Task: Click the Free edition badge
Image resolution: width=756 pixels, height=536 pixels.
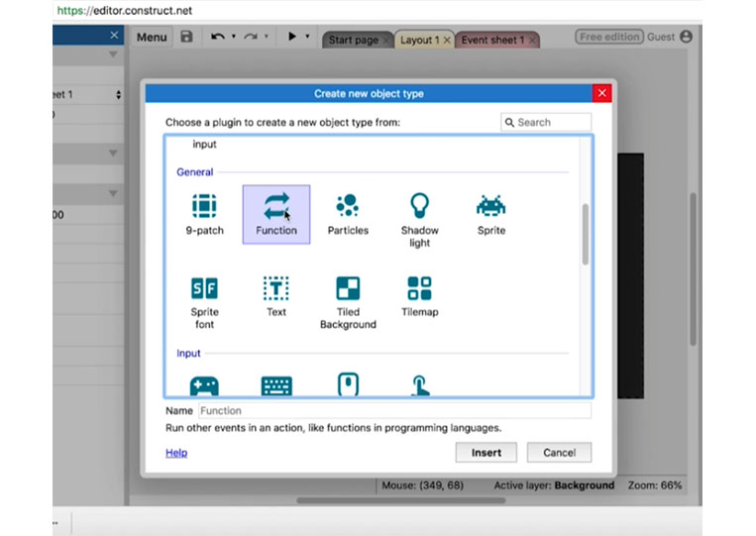Action: [x=609, y=37]
